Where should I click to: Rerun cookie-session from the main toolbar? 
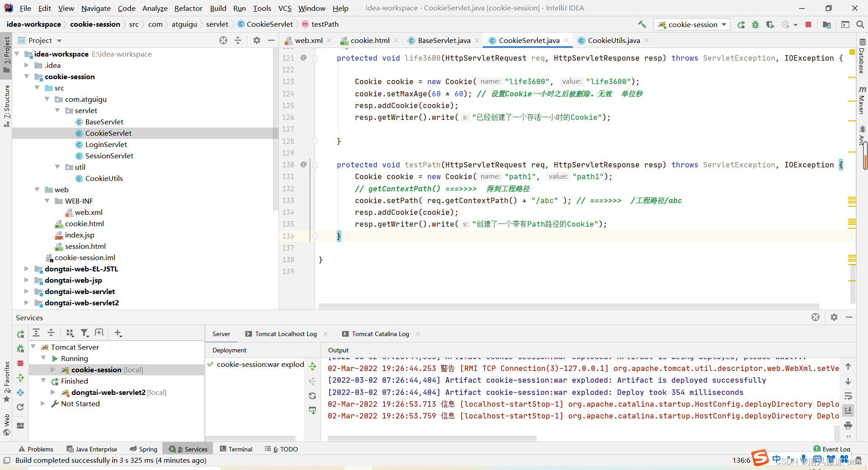coord(741,24)
